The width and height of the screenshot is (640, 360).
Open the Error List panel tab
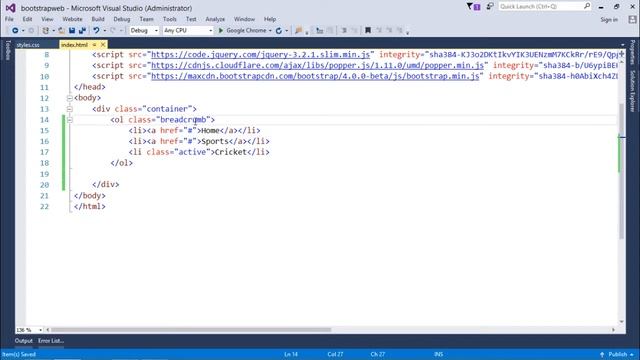[x=51, y=341]
